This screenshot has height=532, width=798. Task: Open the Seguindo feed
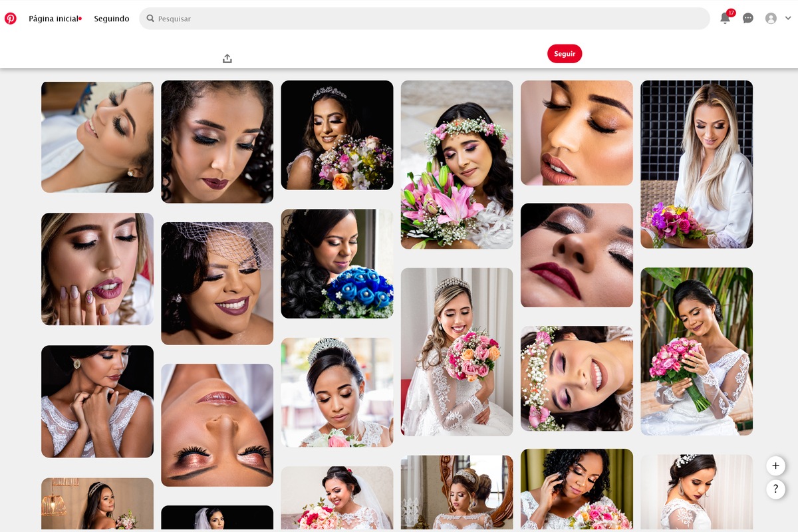[112, 19]
